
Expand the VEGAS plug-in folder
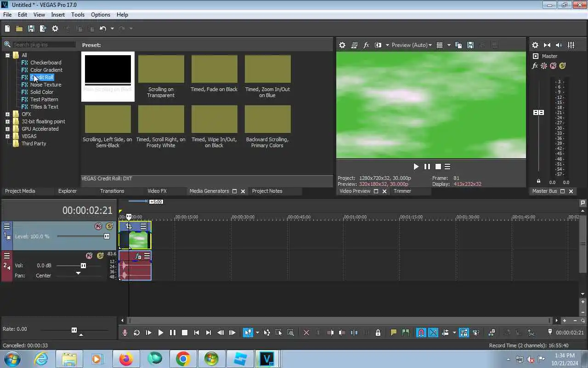[x=7, y=136]
